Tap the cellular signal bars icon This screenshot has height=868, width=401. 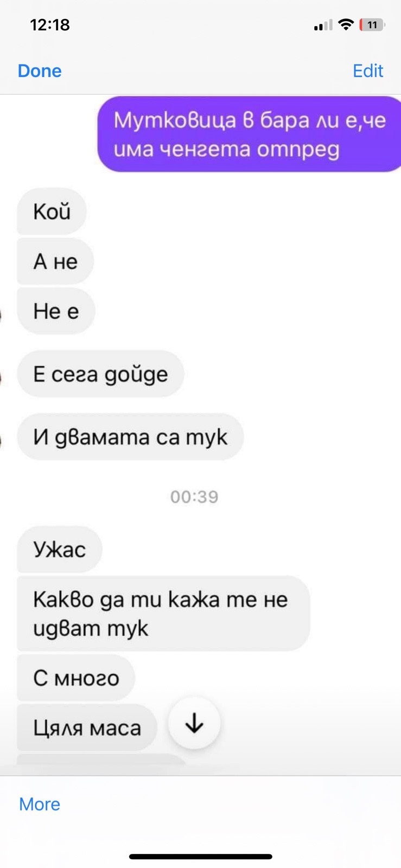[323, 25]
